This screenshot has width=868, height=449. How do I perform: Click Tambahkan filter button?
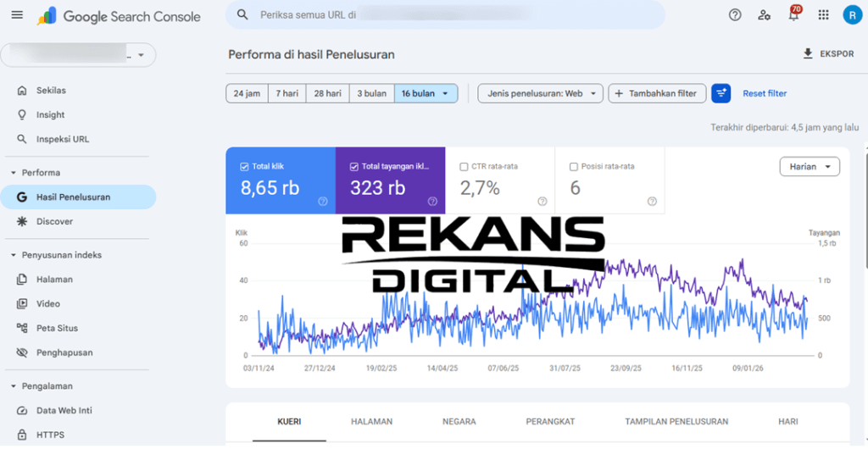[657, 93]
